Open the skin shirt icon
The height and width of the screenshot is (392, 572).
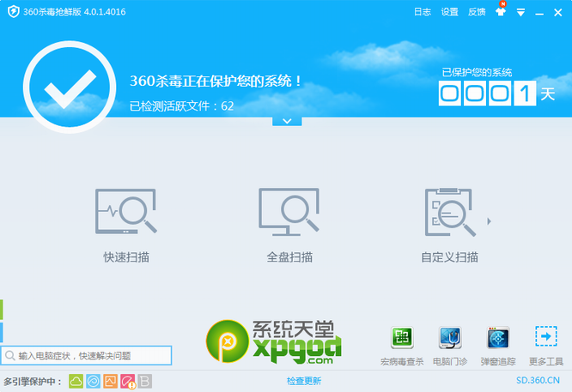(x=501, y=12)
